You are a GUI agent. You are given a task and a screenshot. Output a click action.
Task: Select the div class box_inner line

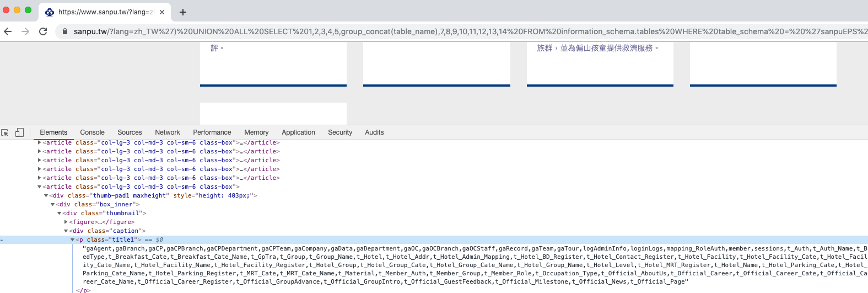pos(98,204)
